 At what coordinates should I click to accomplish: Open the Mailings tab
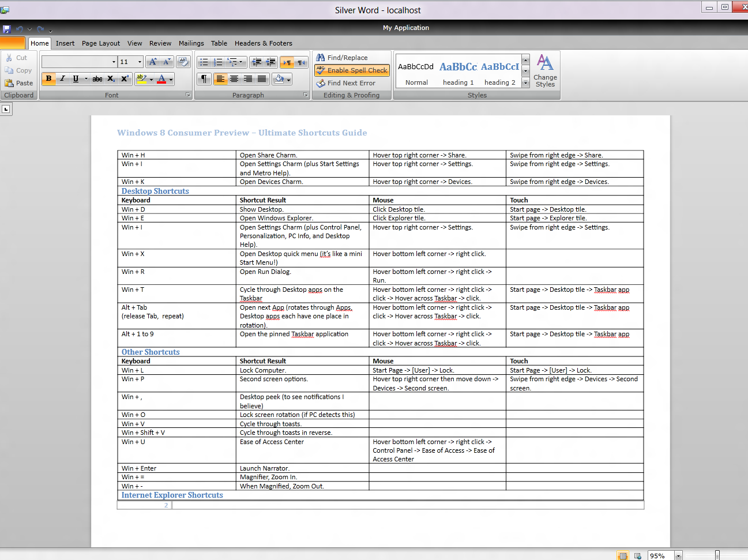[x=191, y=43]
